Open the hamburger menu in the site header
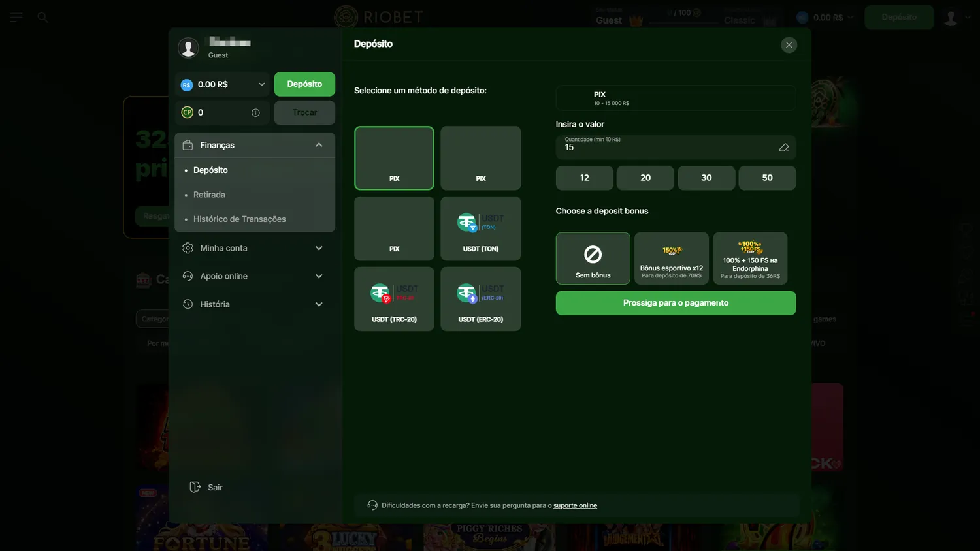 click(16, 18)
